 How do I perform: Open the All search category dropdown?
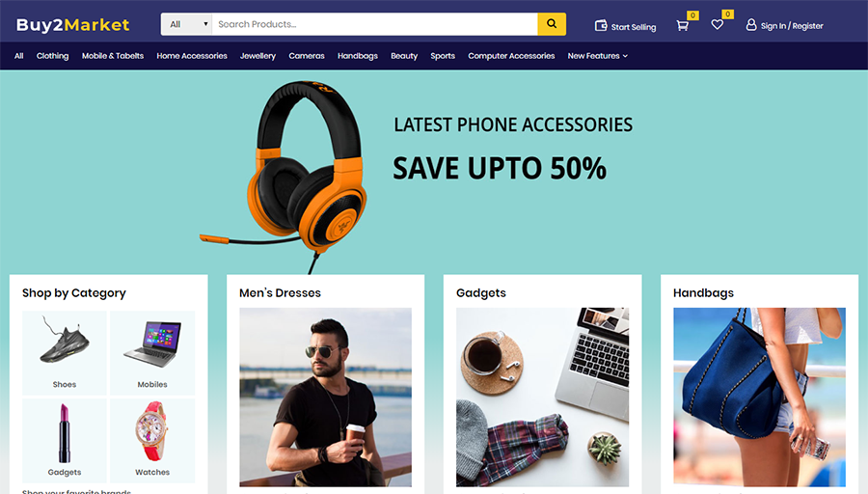point(186,24)
